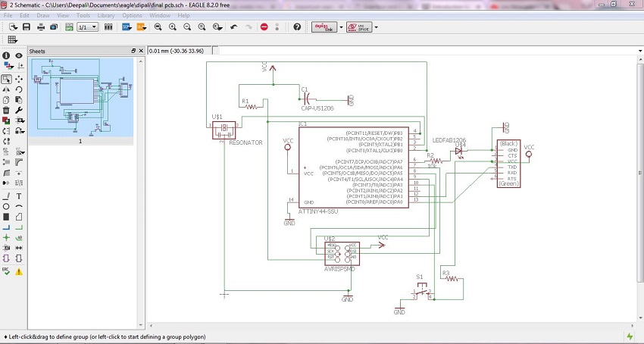Select the Smash tool
644x344 pixels.
[x=6, y=162]
